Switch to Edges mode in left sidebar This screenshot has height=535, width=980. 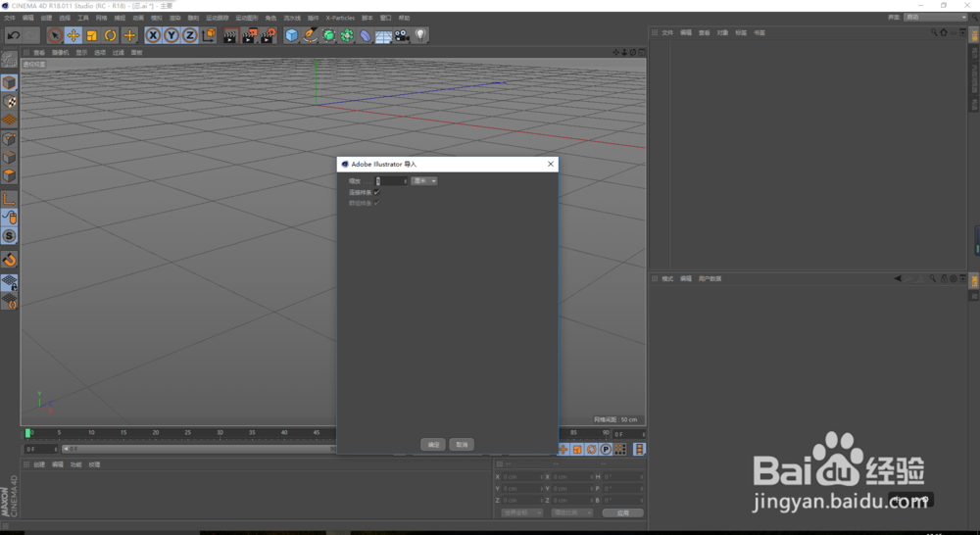(x=9, y=157)
